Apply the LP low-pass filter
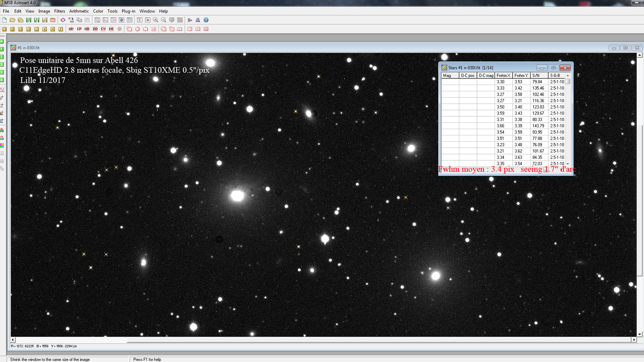 tap(79, 29)
